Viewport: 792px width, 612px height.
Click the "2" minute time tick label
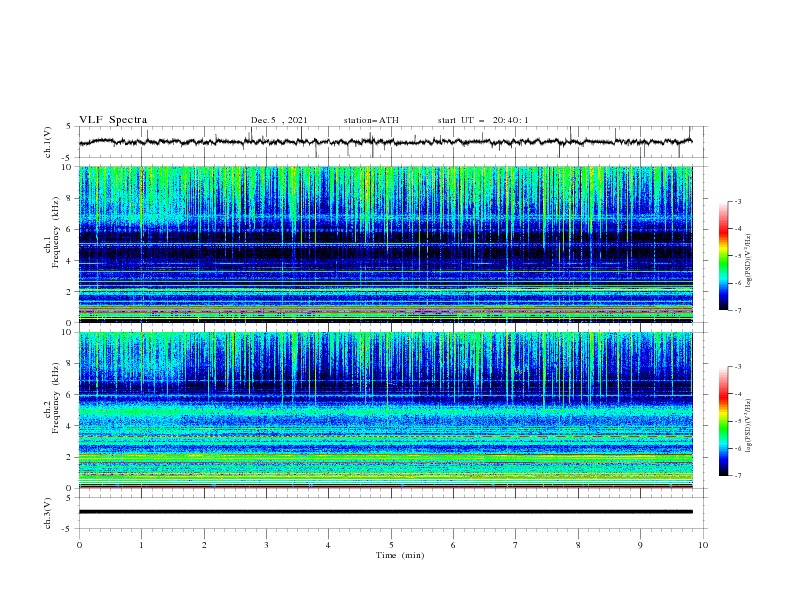[204, 545]
